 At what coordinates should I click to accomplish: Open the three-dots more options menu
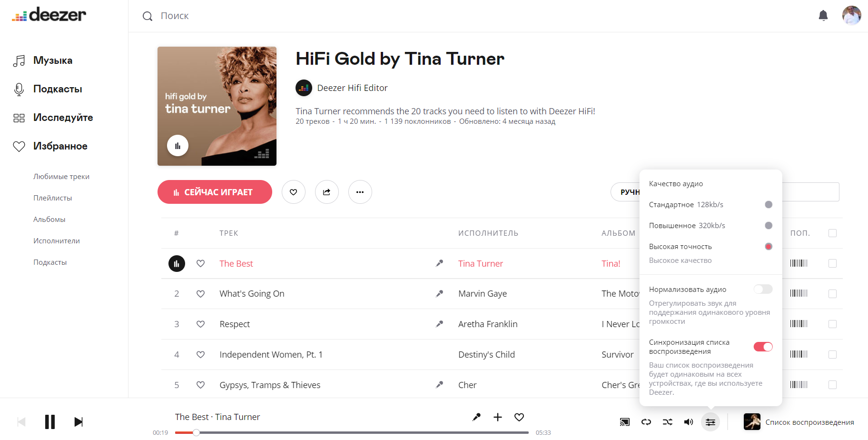360,192
